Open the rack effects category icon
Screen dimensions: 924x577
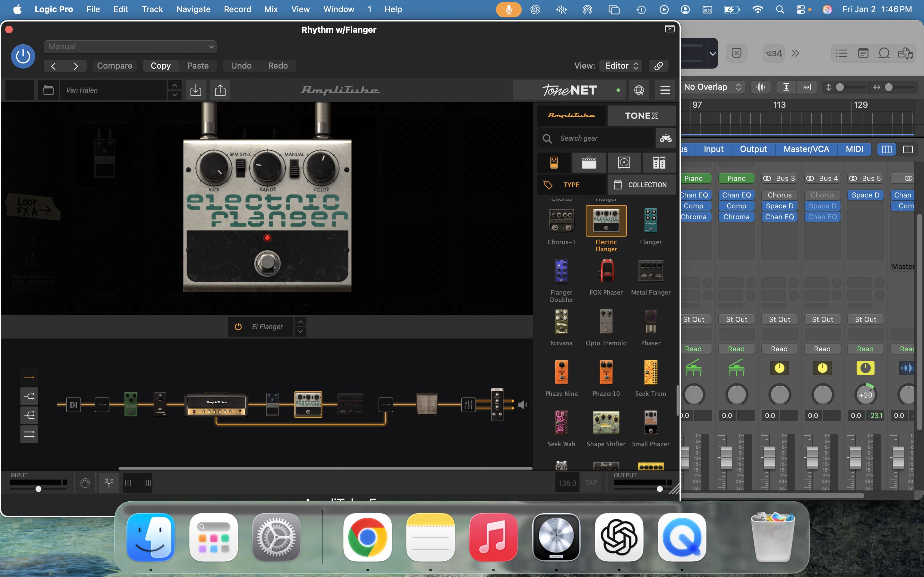(x=659, y=163)
